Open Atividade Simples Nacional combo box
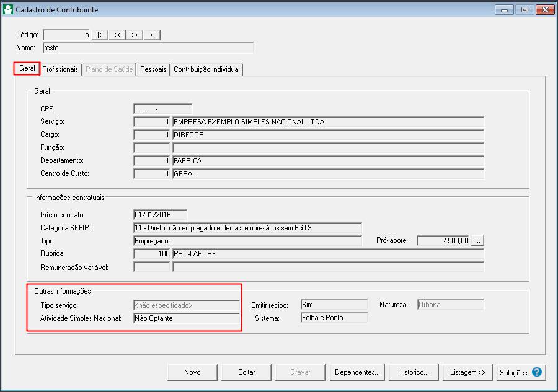 pyautogui.click(x=187, y=318)
